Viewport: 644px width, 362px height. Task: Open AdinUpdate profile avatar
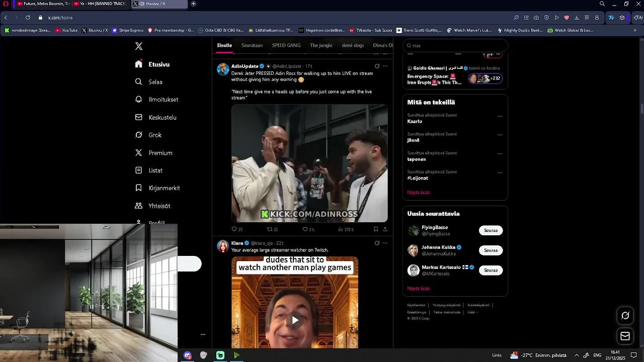pyautogui.click(x=223, y=69)
